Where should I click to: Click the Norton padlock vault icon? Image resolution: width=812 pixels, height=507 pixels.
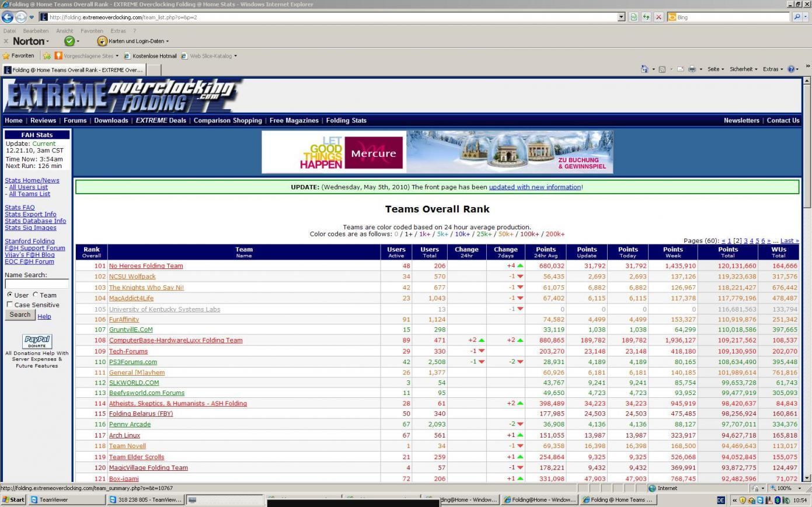(x=102, y=41)
